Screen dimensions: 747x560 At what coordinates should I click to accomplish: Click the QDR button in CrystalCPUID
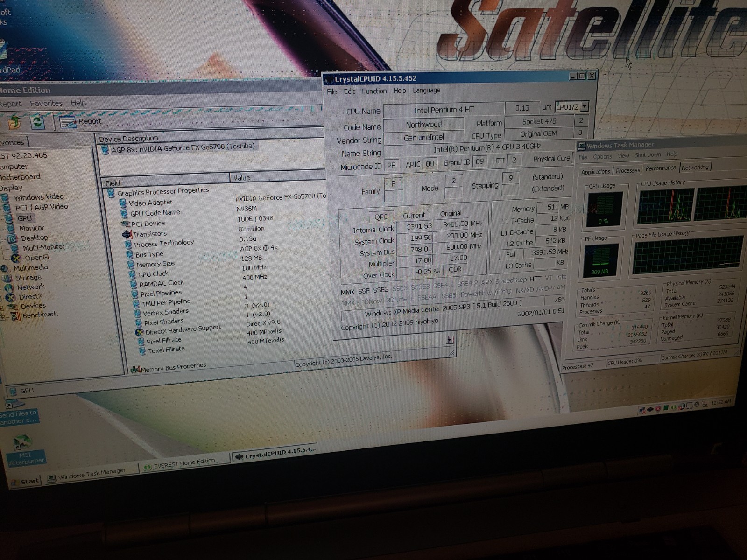[x=455, y=269]
